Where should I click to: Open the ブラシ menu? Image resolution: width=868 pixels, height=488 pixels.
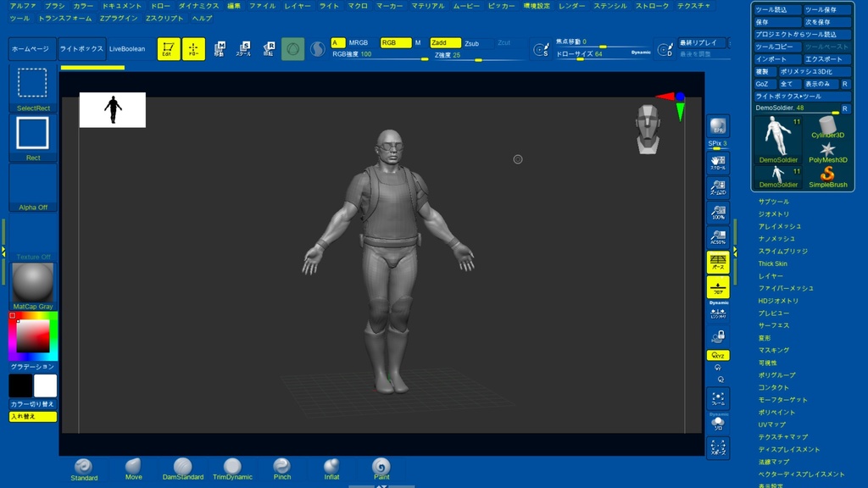point(55,6)
